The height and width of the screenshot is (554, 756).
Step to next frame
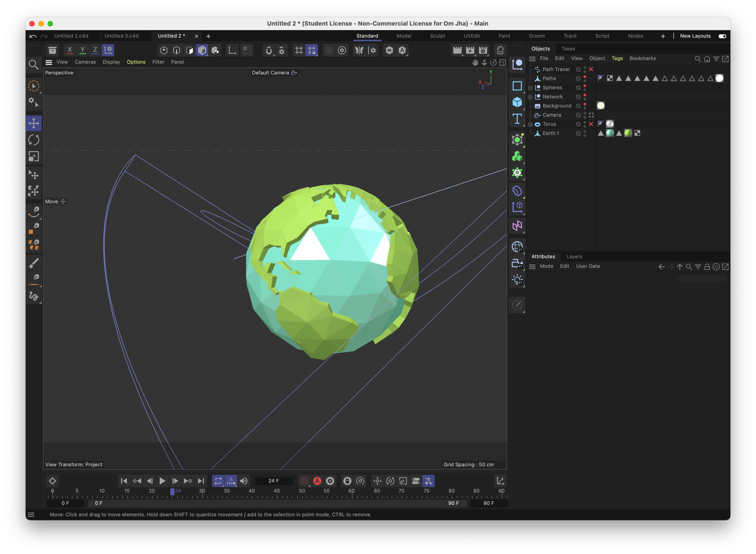pyautogui.click(x=175, y=481)
